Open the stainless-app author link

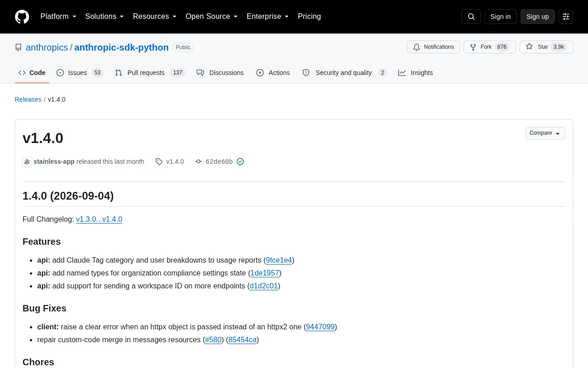(54, 161)
